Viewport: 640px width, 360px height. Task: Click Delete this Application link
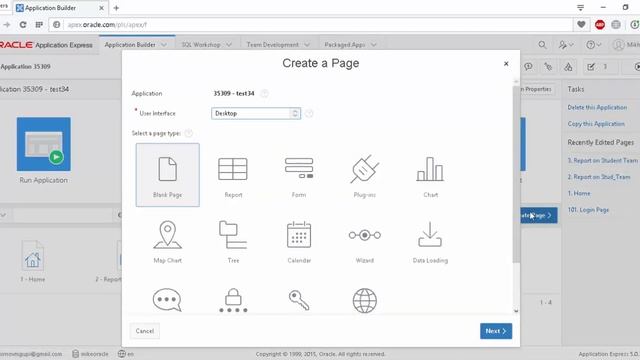(597, 107)
